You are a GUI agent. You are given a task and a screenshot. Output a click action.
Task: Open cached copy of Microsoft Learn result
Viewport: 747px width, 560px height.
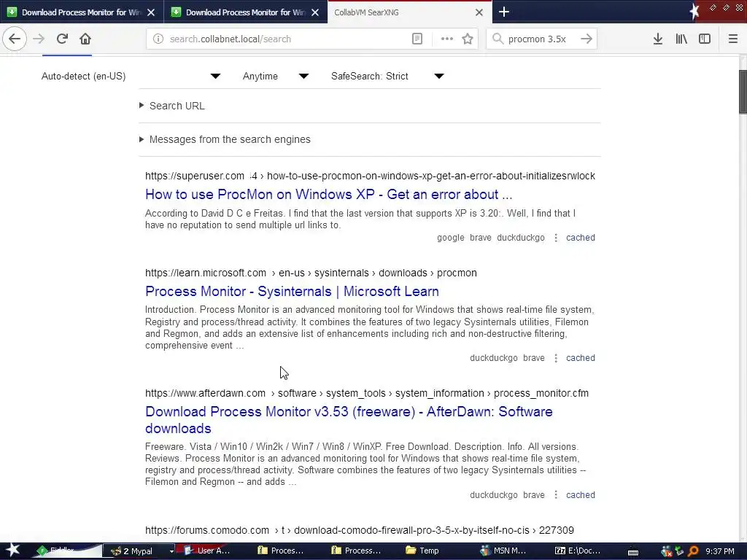click(580, 358)
